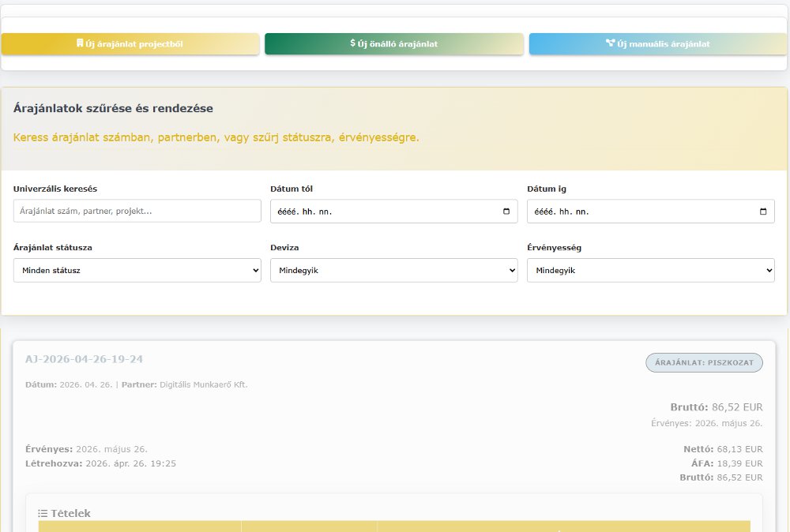The width and height of the screenshot is (790, 532).
Task: Expand the Érvényesség dropdown
Action: 650,270
